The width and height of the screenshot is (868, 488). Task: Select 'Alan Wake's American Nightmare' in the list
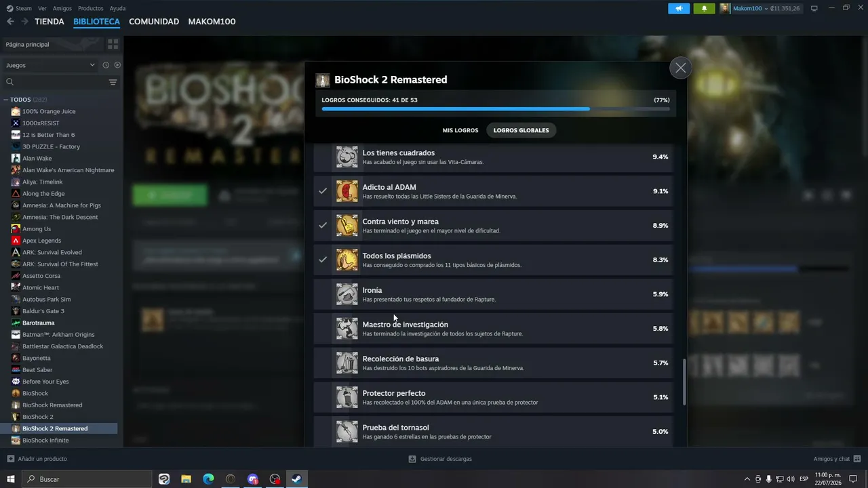point(68,170)
